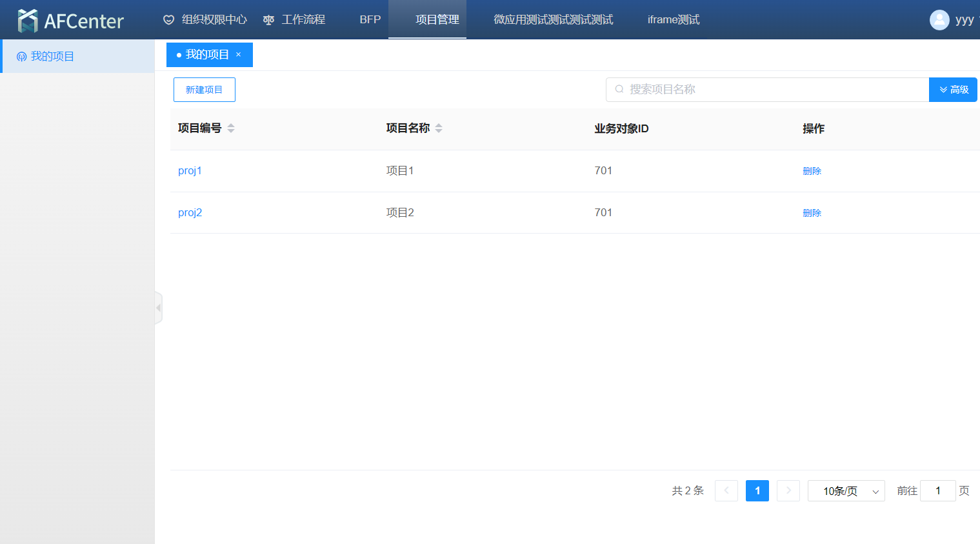
Task: Click the AFCenter logo icon
Action: click(28, 21)
